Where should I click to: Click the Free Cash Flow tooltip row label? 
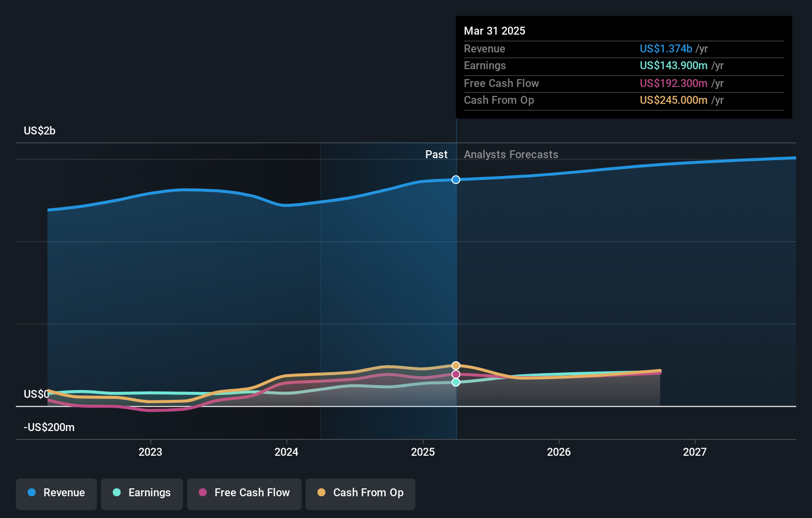click(x=501, y=83)
